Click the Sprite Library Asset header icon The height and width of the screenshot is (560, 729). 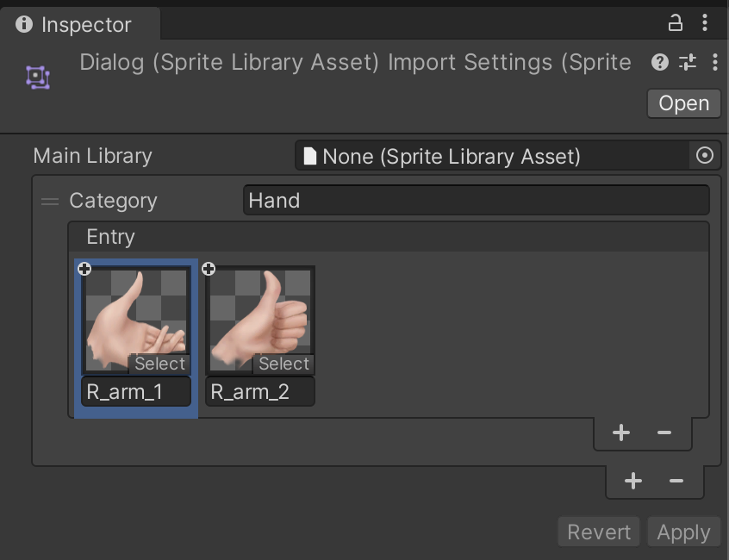pos(37,77)
